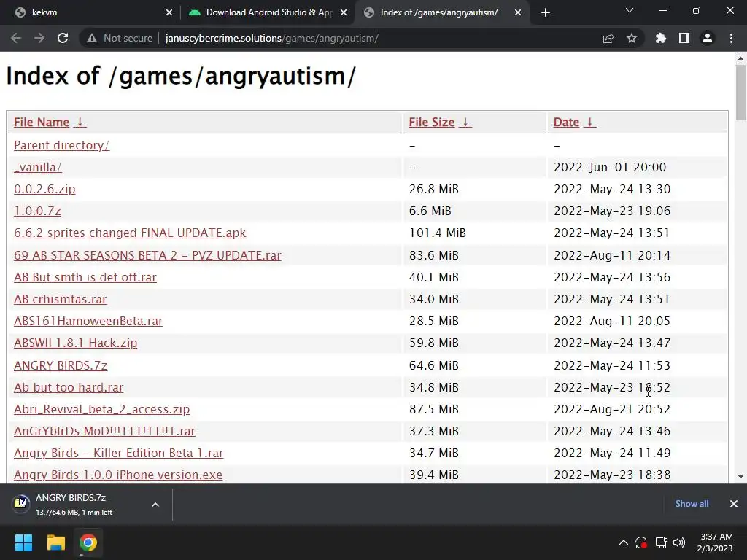Open the Extensions puzzle menu
The height and width of the screenshot is (560, 747).
660,38
